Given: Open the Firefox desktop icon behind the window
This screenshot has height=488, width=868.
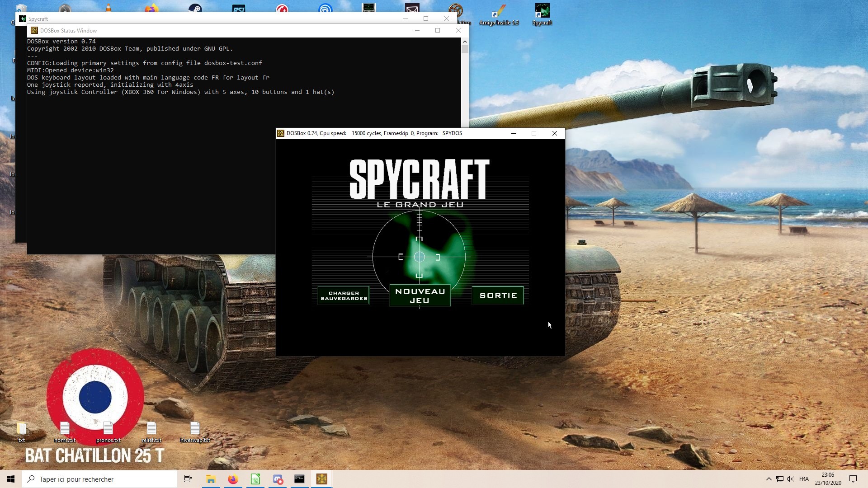Looking at the screenshot, I should [151, 9].
